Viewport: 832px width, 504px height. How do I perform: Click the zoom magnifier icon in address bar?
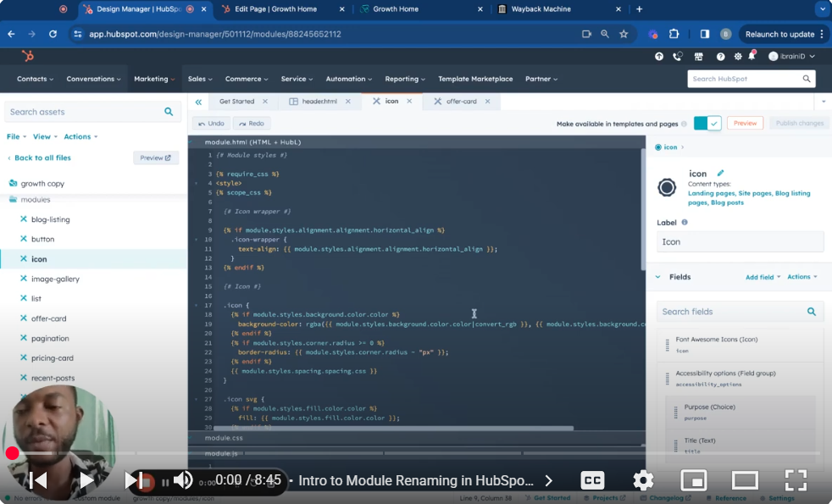(x=605, y=34)
